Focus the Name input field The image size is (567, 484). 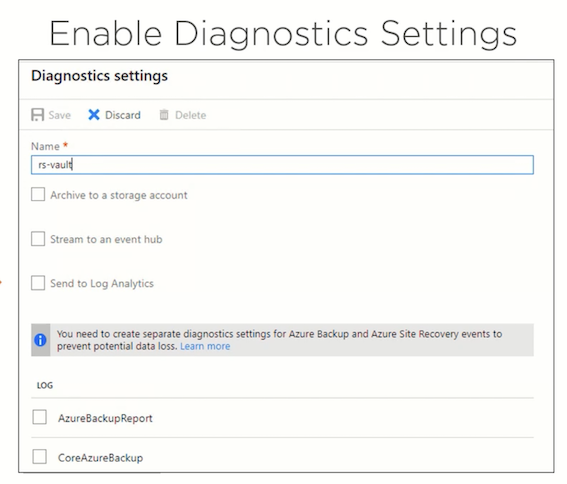point(282,165)
